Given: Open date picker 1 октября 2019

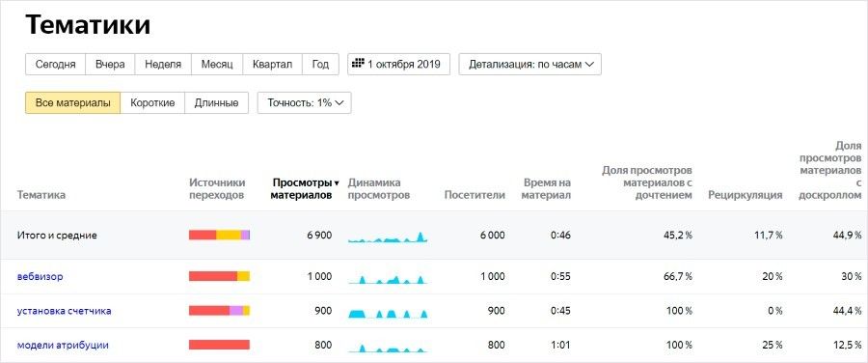Looking at the screenshot, I should (x=398, y=65).
